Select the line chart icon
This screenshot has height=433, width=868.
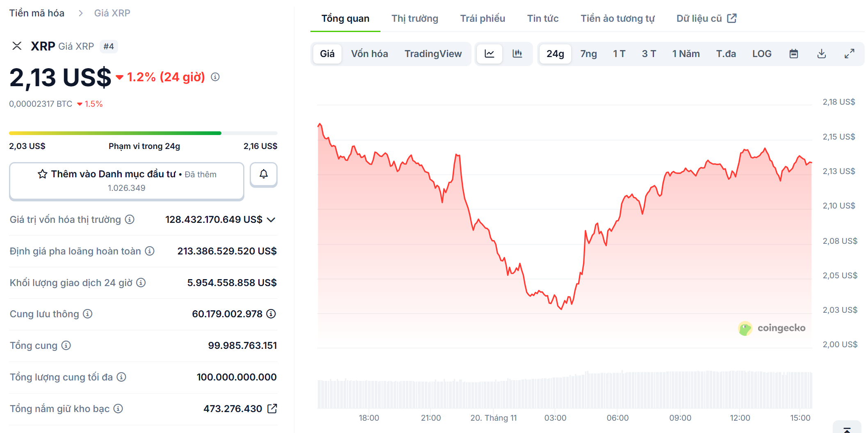(x=490, y=53)
